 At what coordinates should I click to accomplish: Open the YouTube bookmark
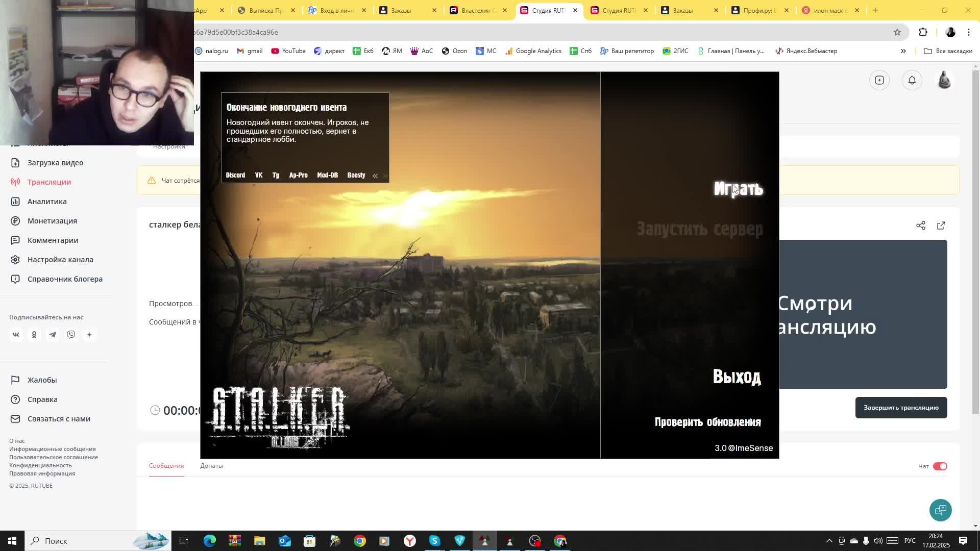(x=288, y=51)
